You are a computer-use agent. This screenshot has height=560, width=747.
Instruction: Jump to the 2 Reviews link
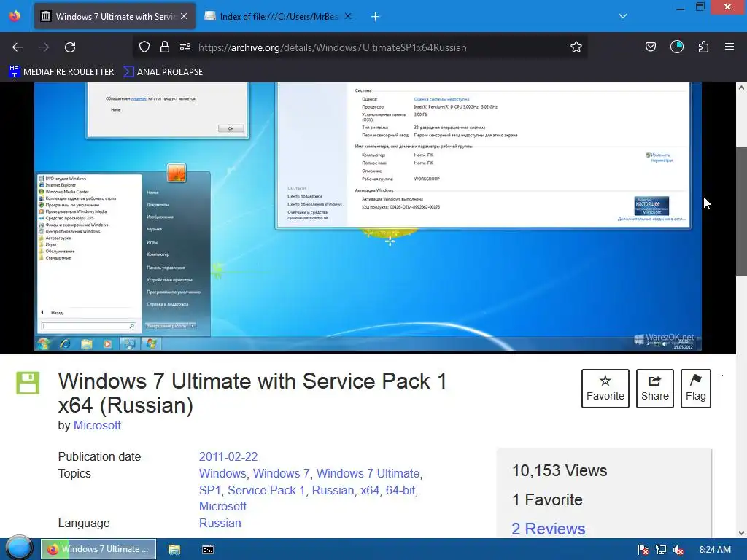click(549, 529)
